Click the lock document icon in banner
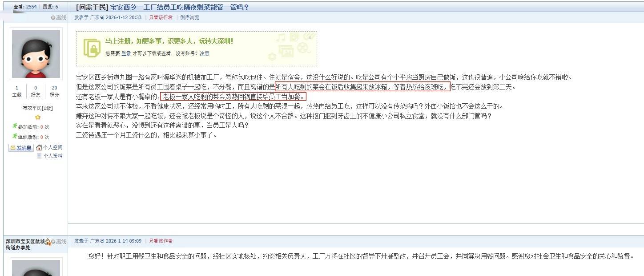This screenshot has height=276, width=644. [x=92, y=48]
